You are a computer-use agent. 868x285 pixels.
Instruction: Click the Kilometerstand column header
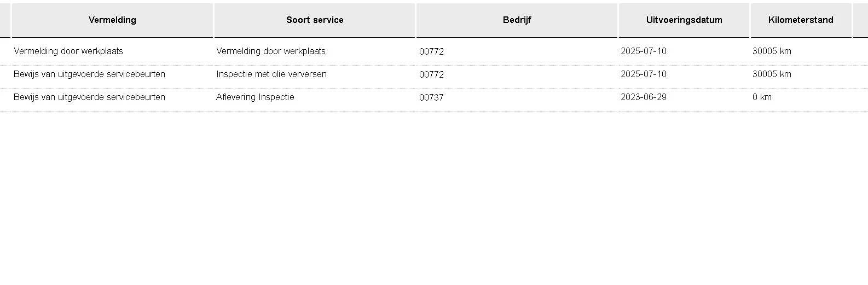coord(801,20)
